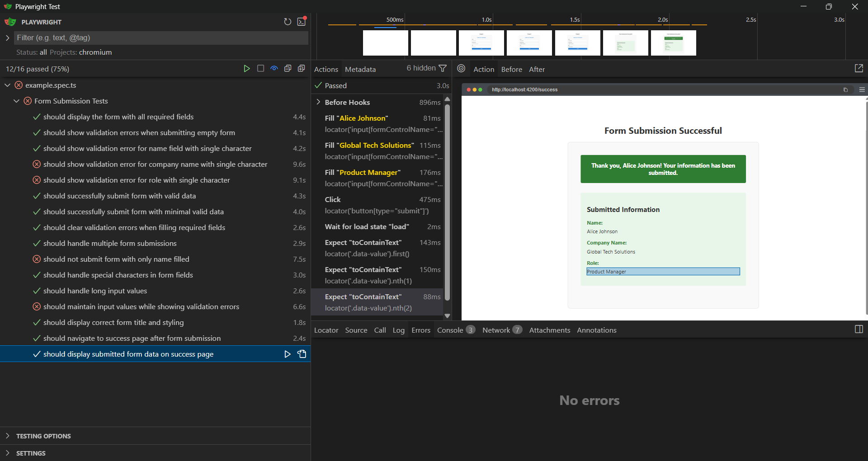Click the Reload tests icon
The image size is (868, 461).
(288, 22)
